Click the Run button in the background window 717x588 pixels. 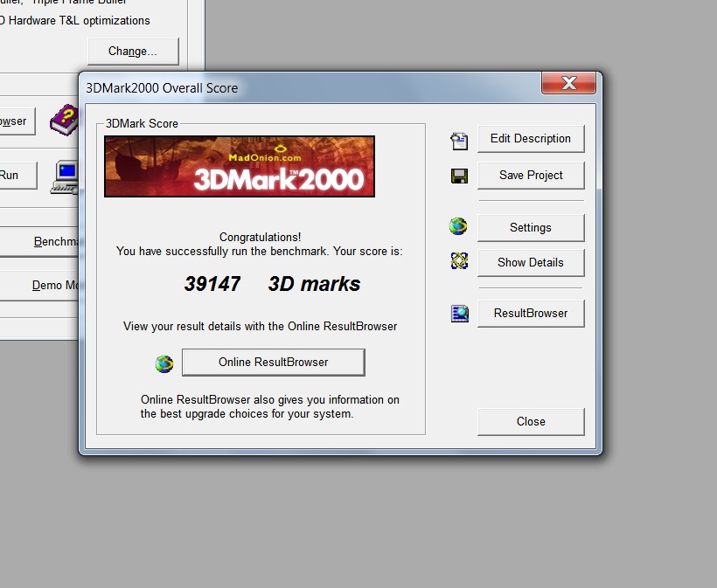(x=17, y=176)
